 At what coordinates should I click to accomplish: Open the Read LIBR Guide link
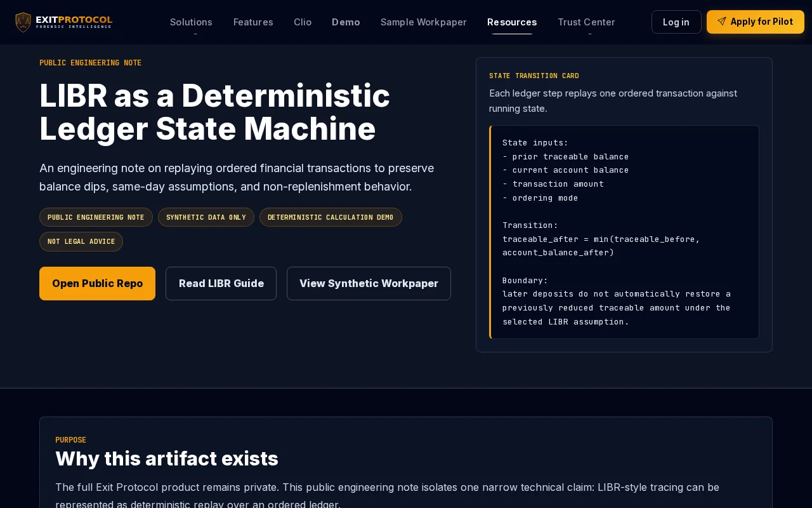[x=221, y=283]
